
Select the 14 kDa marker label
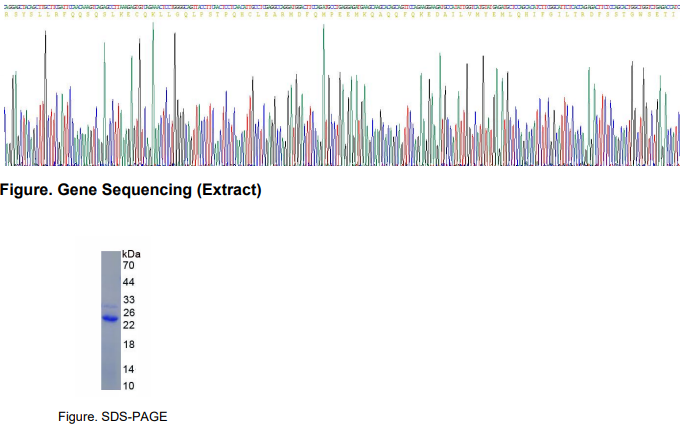tap(128, 370)
